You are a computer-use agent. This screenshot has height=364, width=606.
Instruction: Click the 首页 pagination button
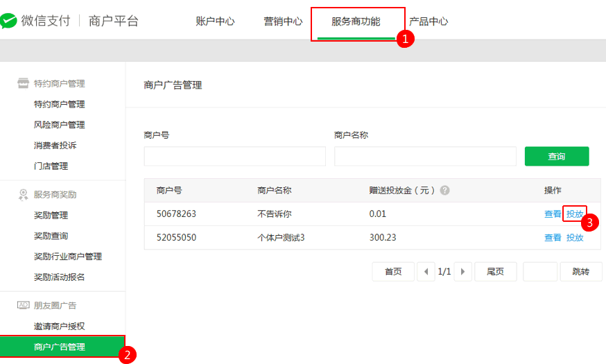coord(393,272)
